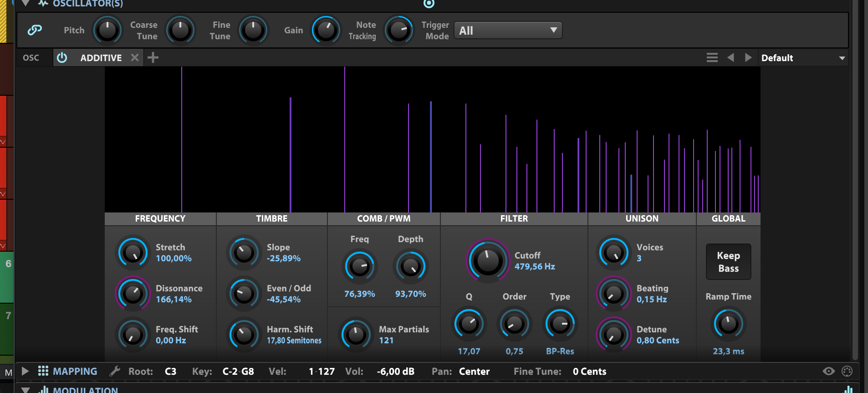
Task: Click the MAPPING grid icon
Action: (x=43, y=371)
